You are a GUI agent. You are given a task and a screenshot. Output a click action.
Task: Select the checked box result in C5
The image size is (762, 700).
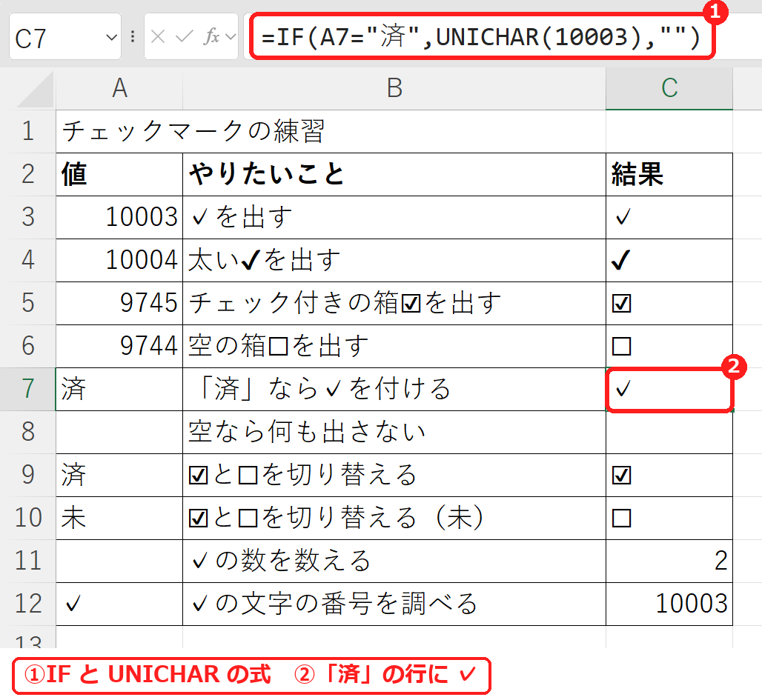(x=669, y=303)
